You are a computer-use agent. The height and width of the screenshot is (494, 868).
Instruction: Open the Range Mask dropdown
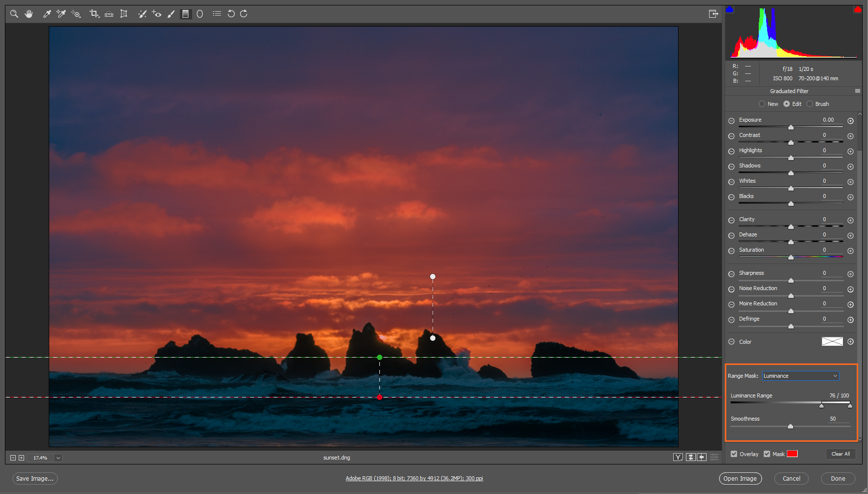coord(800,376)
